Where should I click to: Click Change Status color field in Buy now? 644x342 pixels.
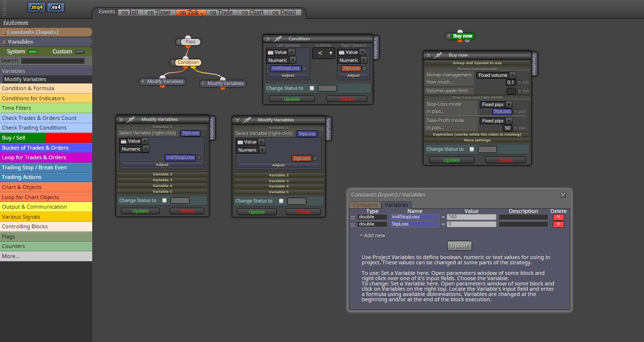coord(487,149)
